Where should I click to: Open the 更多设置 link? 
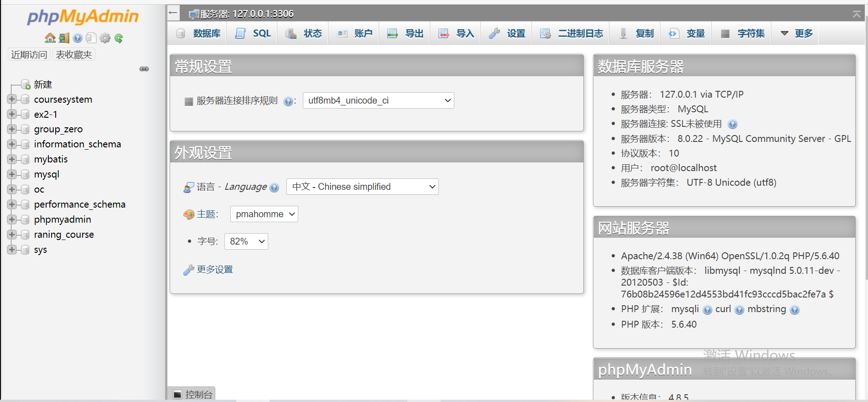click(x=215, y=270)
